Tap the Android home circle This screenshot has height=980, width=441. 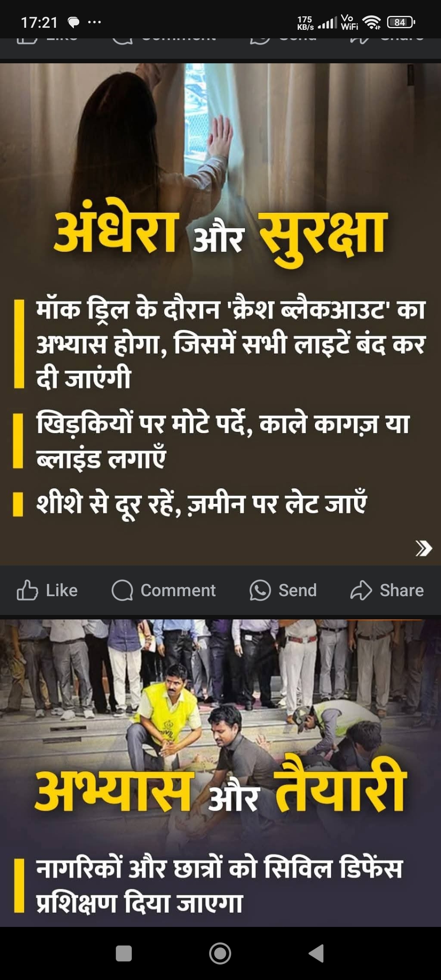point(220,953)
